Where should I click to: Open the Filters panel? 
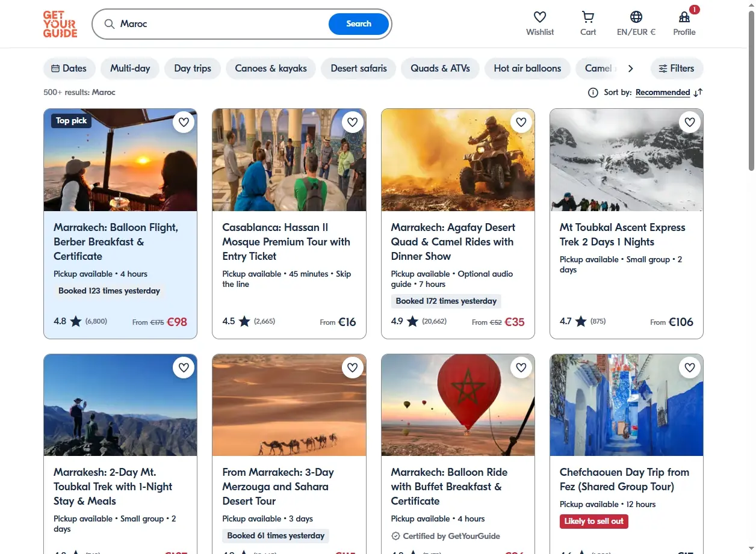[677, 69]
